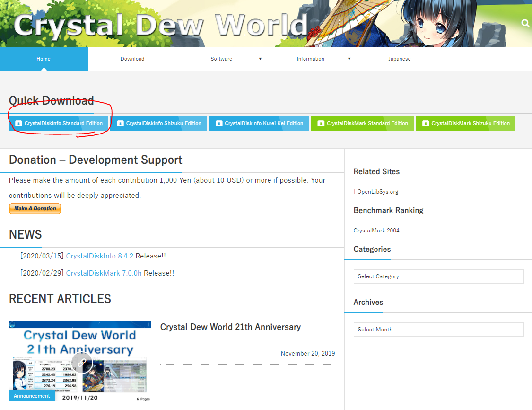Download CrystalDiskInfo Kurei Kei Edition
The height and width of the screenshot is (410, 532).
(259, 123)
